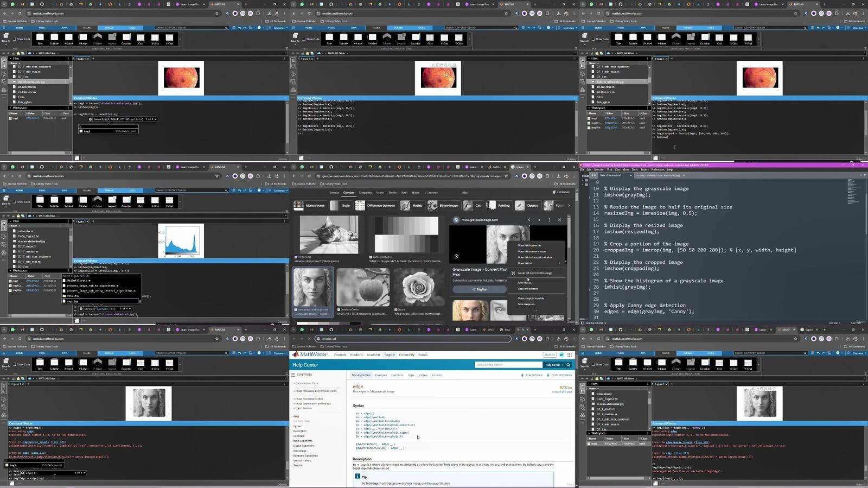Open the Help Center scope dropdown beside search
The height and width of the screenshot is (488, 868).
pyautogui.click(x=554, y=365)
